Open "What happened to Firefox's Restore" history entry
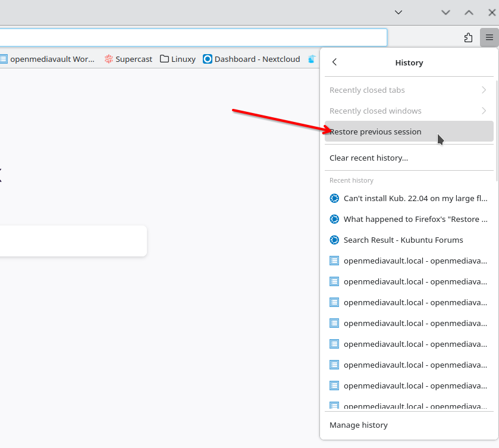Image resolution: width=499 pixels, height=448 pixels. pos(415,219)
